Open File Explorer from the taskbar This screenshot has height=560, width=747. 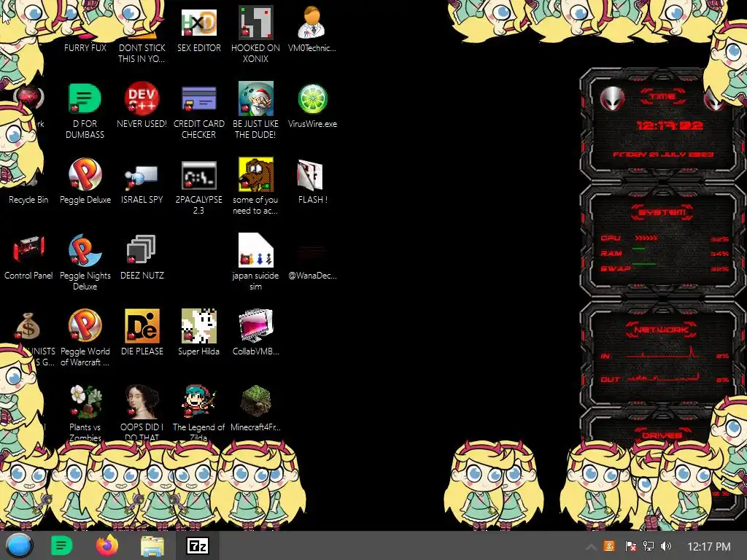[152, 545]
